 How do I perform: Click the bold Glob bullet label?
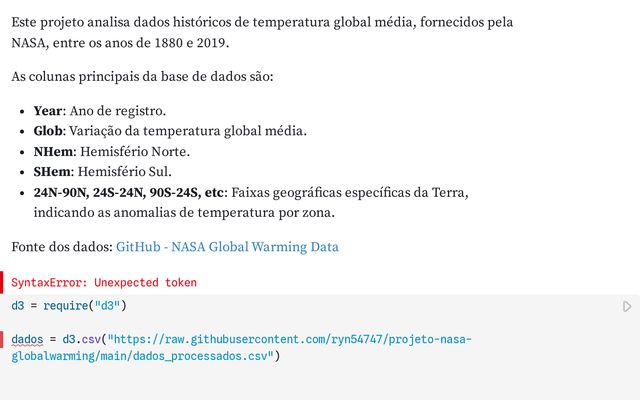tap(48, 131)
